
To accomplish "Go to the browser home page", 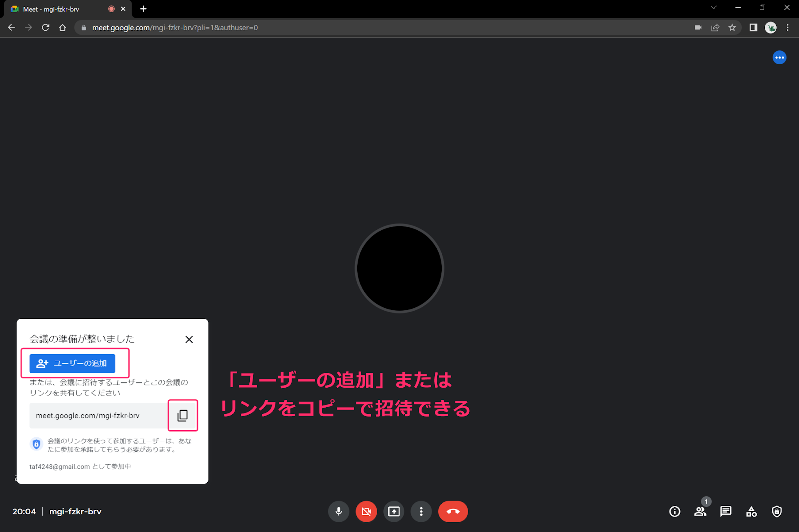I will click(x=62, y=28).
